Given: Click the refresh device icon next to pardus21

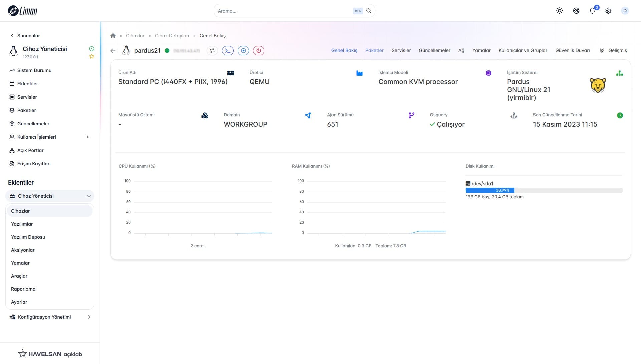Looking at the screenshot, I should 212,51.
